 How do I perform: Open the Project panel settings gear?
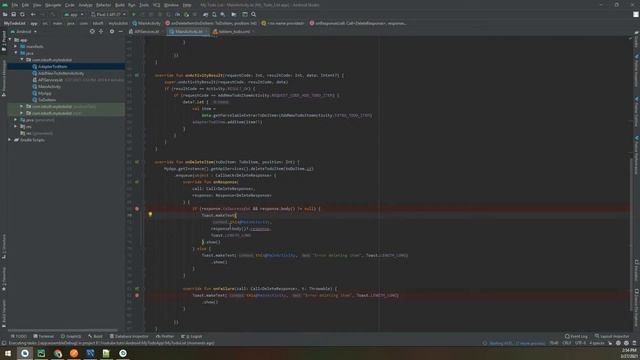point(112,31)
